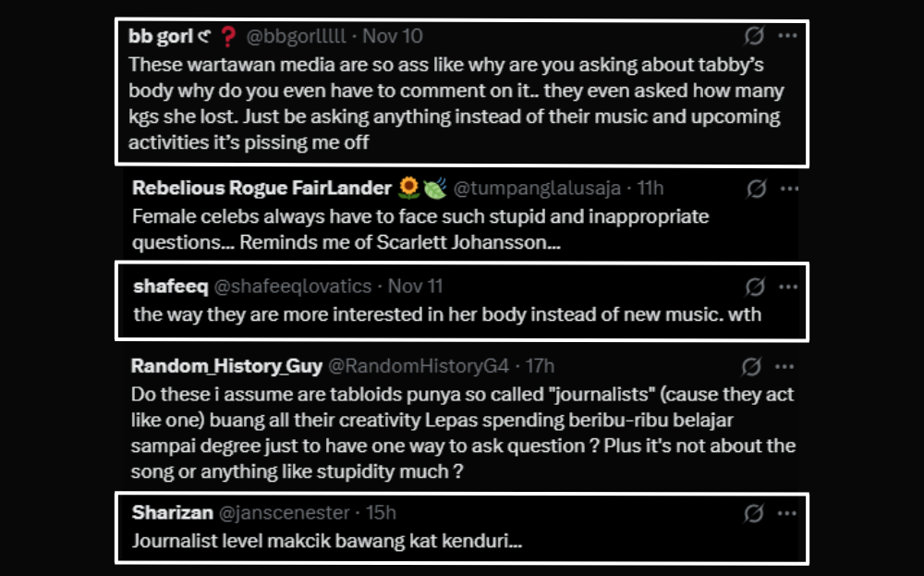Open more options on bb gorl's tweet

click(x=787, y=36)
